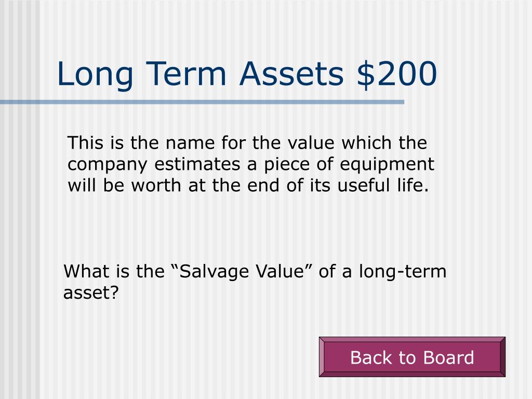
Task: Click the word Board on the button
Action: pos(448,357)
